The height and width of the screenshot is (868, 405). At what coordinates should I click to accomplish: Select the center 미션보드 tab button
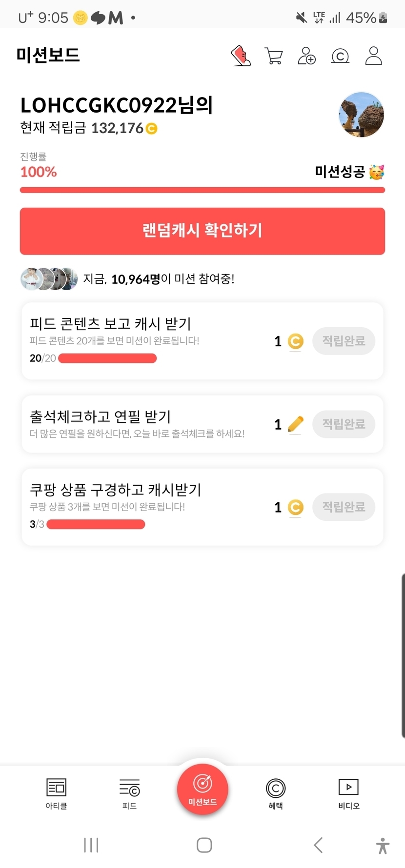pos(202,789)
